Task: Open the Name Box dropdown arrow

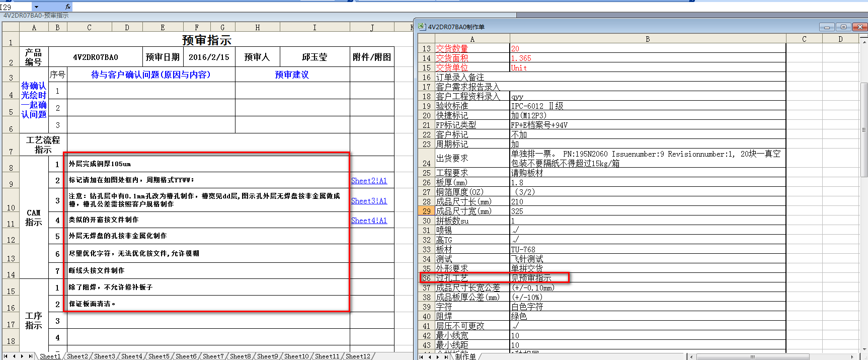Action: click(x=36, y=7)
